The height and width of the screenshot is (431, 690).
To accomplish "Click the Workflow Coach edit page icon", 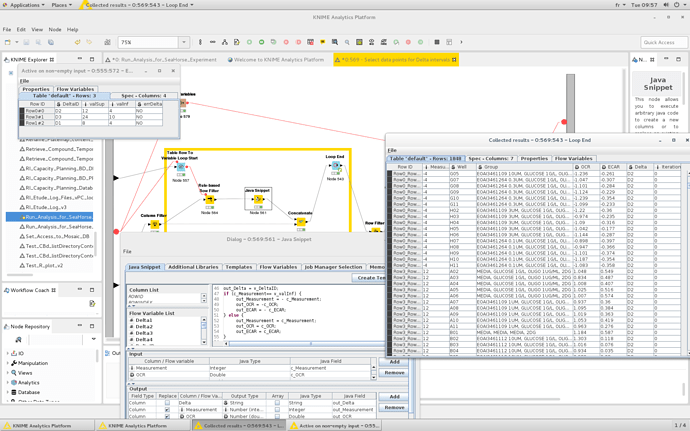I will tap(92, 303).
